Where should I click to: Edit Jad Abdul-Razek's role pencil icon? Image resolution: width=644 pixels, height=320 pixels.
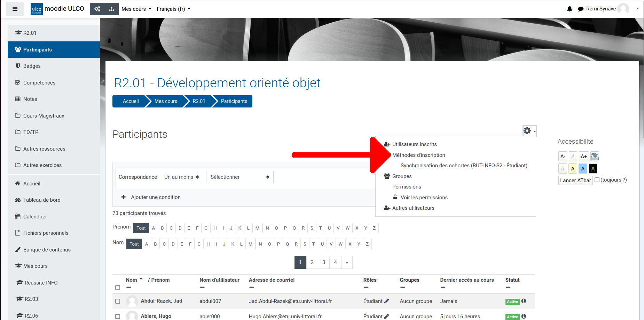[386, 301]
